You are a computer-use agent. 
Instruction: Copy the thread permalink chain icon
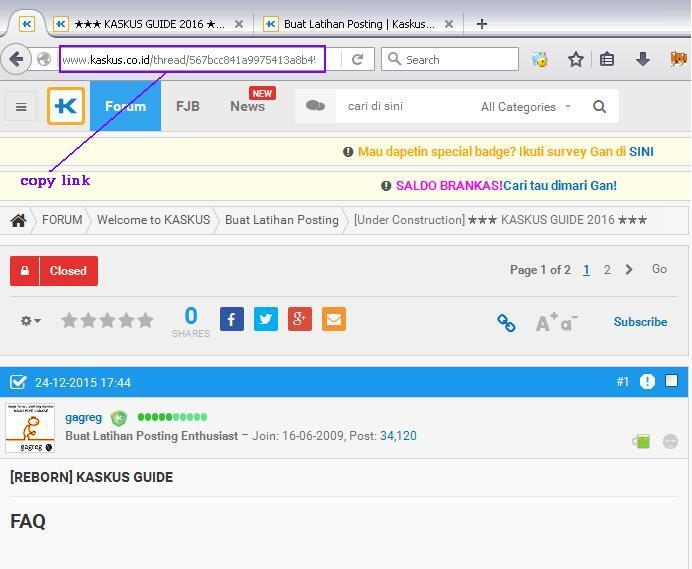506,323
